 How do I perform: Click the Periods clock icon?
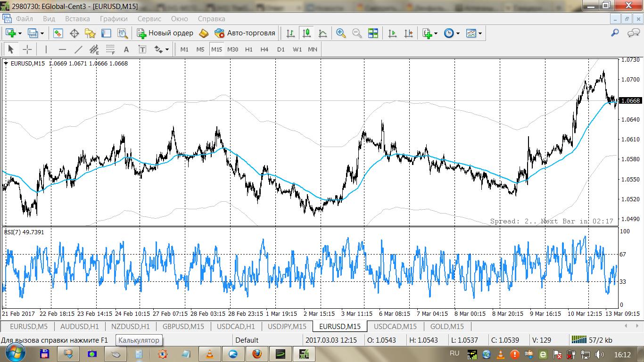pos(449,33)
